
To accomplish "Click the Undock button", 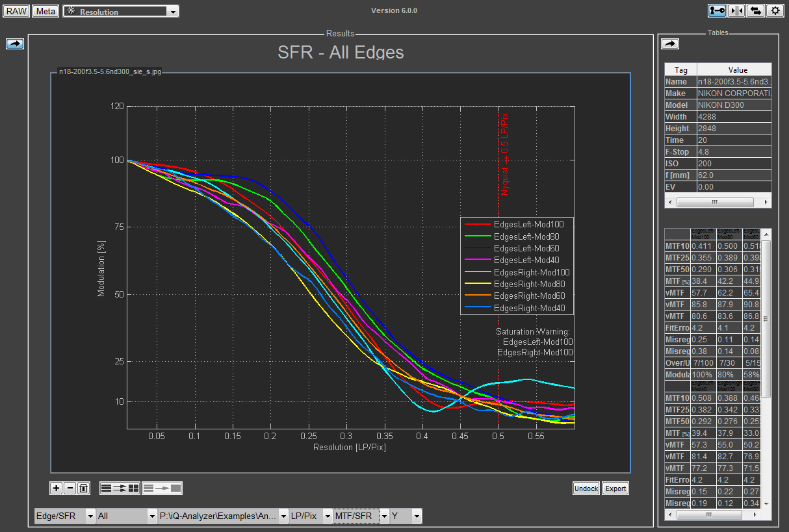I will [586, 488].
